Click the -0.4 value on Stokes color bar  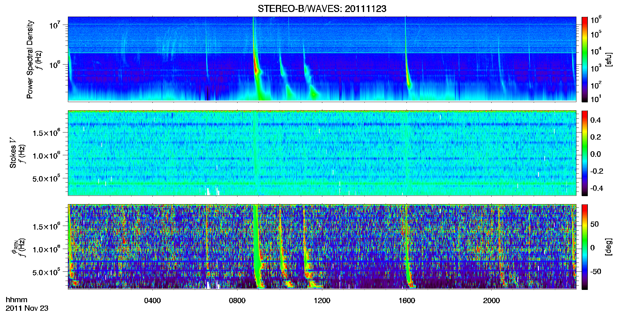pos(596,188)
